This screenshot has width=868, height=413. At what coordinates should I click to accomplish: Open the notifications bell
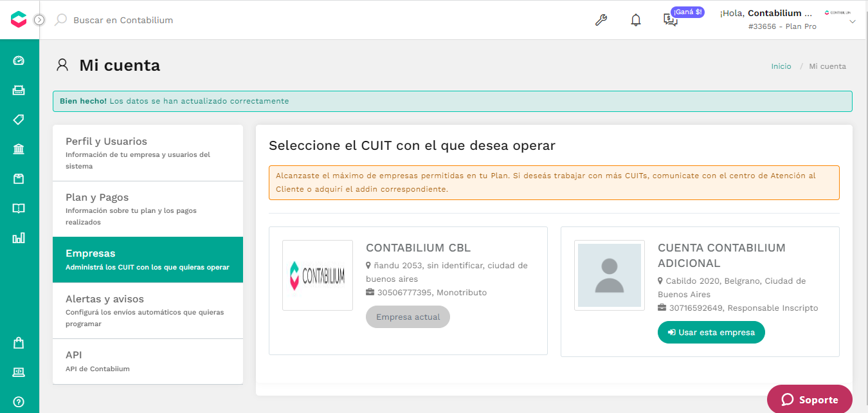[636, 20]
